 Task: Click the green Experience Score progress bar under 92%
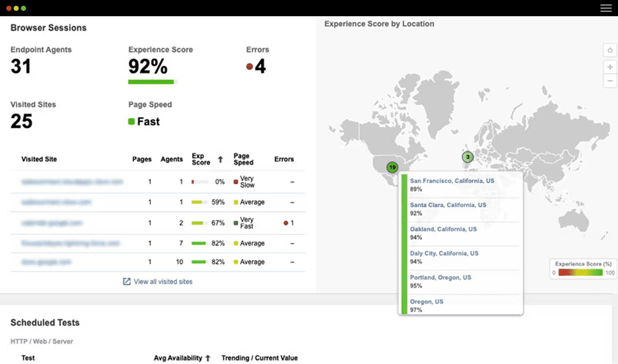pyautogui.click(x=151, y=81)
